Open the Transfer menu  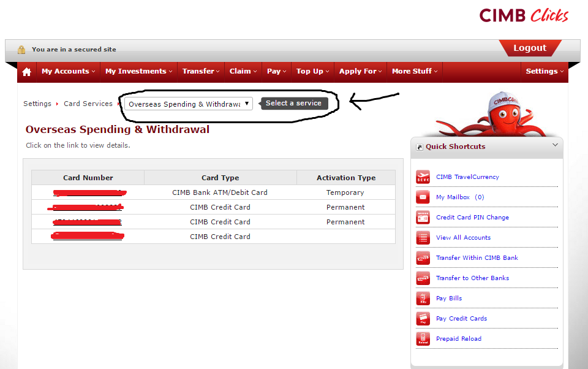pyautogui.click(x=201, y=71)
